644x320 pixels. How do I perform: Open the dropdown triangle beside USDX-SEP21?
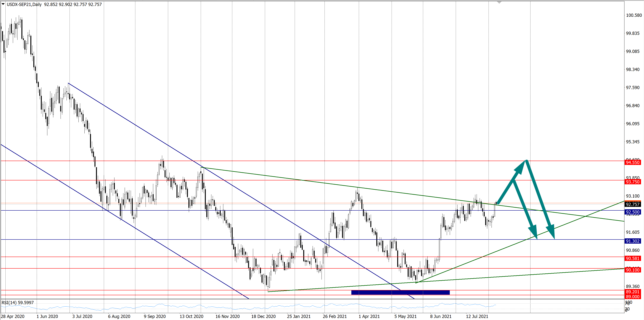tap(3, 4)
